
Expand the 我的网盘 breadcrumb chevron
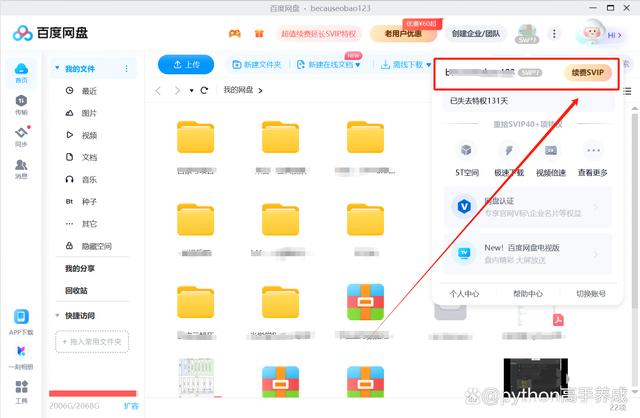tap(260, 91)
